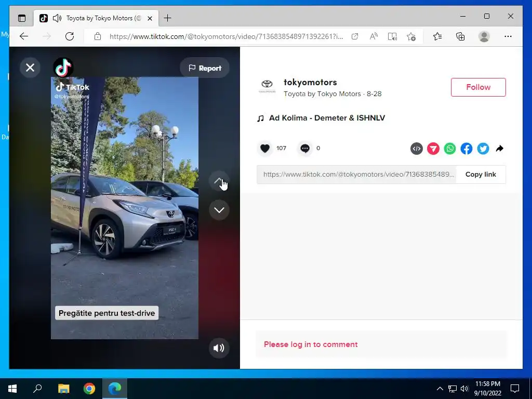
Task: Open clock showing 11:58 PM
Action: click(487, 389)
